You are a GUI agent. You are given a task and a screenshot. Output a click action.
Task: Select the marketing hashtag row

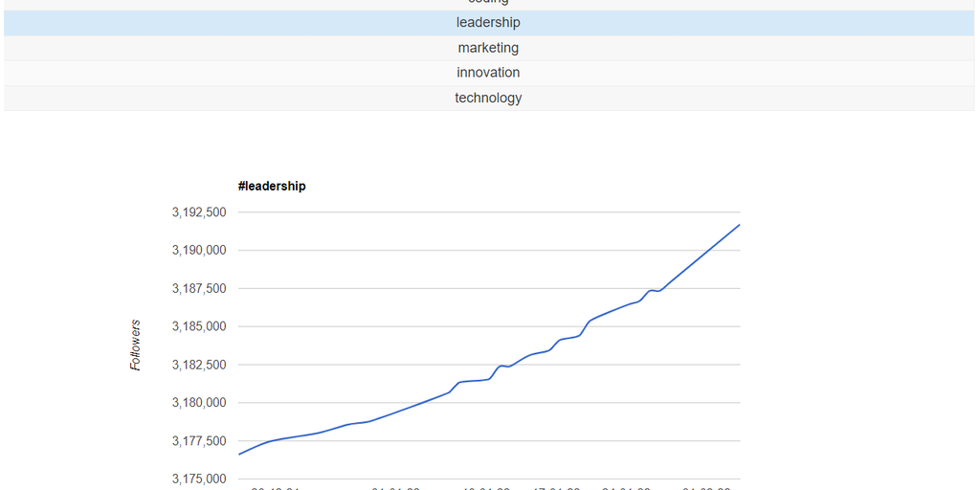(488, 48)
